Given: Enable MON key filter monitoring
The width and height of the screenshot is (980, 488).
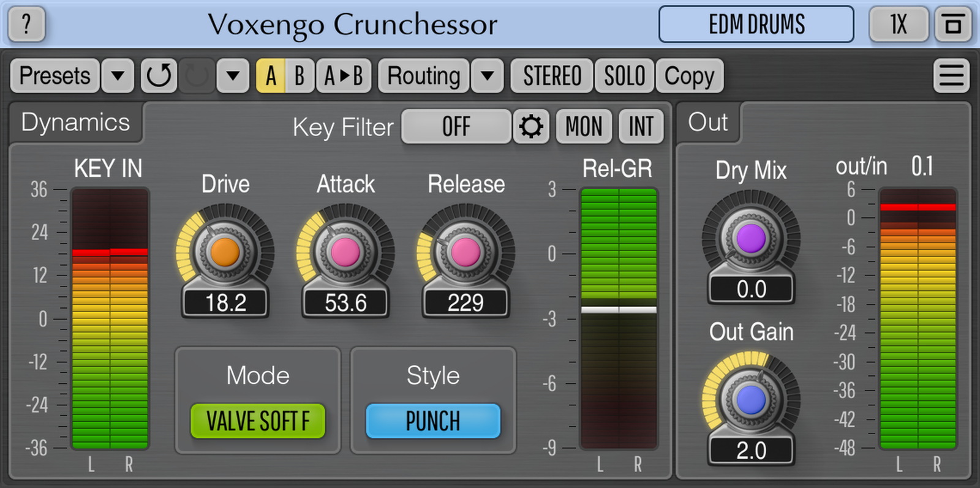Looking at the screenshot, I should pyautogui.click(x=584, y=127).
